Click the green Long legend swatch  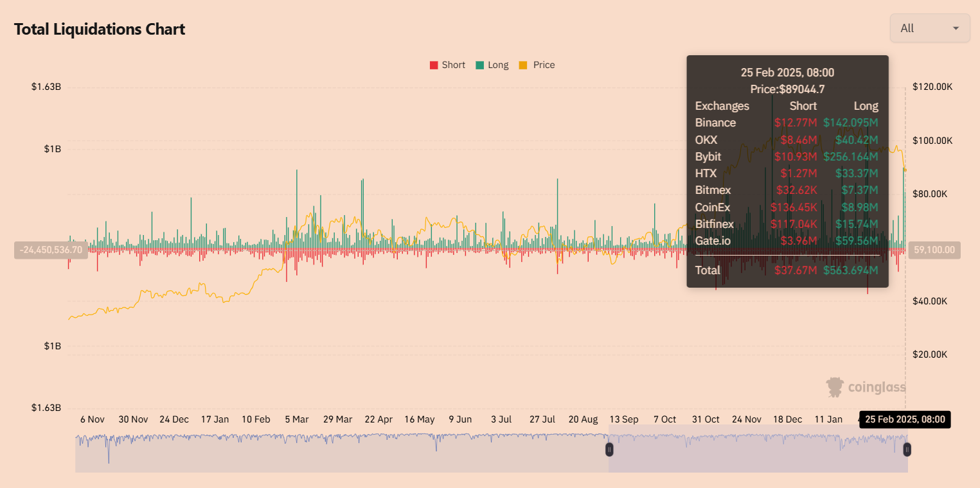480,65
